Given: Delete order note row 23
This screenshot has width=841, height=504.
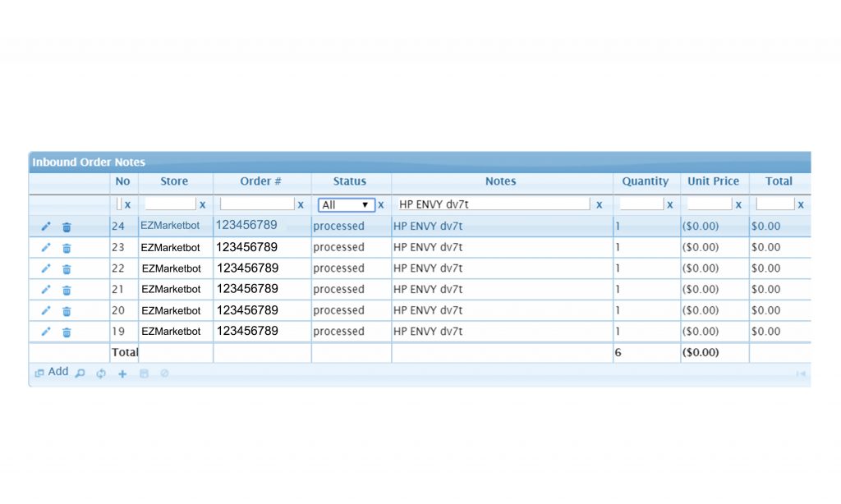Looking at the screenshot, I should click(67, 248).
